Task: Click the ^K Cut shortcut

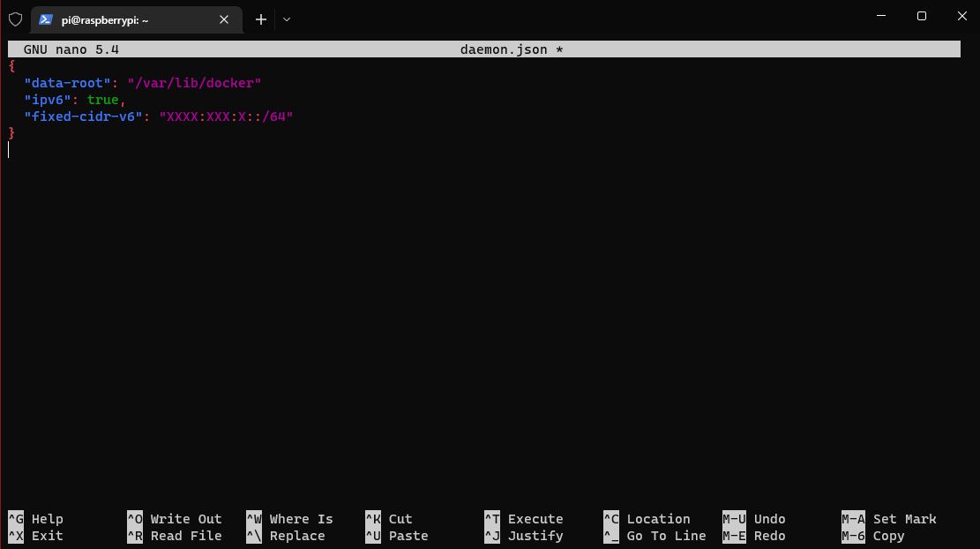Action: pos(389,519)
